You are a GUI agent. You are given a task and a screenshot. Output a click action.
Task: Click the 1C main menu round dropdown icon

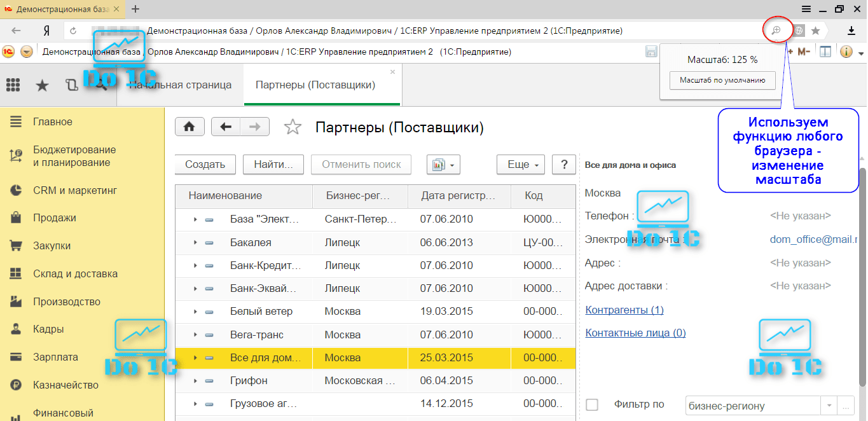(27, 52)
